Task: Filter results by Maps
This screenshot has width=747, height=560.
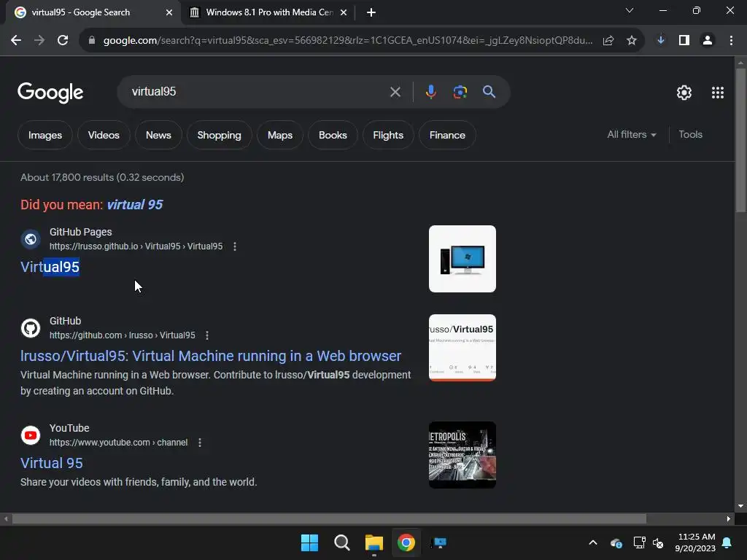Action: (x=279, y=135)
